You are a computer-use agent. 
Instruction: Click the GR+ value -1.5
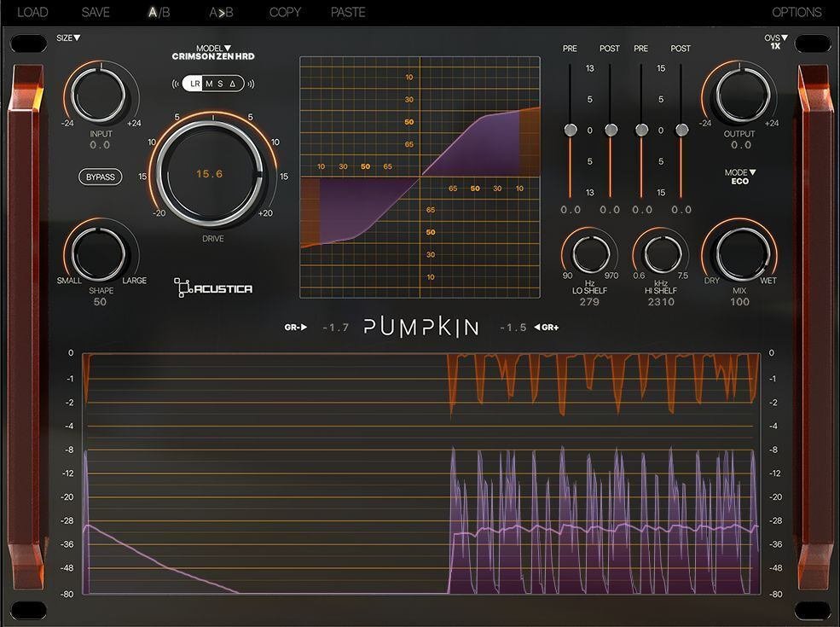click(513, 327)
